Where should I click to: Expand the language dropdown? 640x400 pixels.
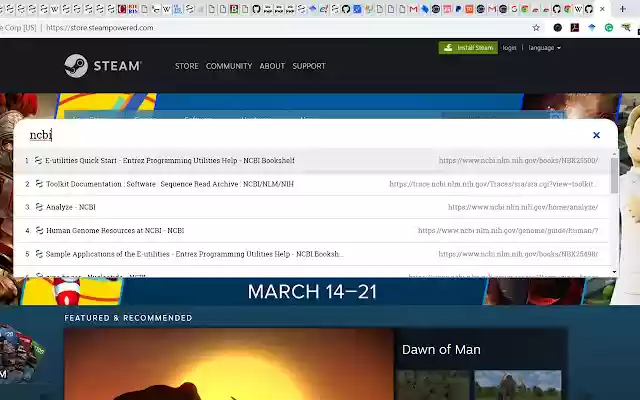click(544, 48)
